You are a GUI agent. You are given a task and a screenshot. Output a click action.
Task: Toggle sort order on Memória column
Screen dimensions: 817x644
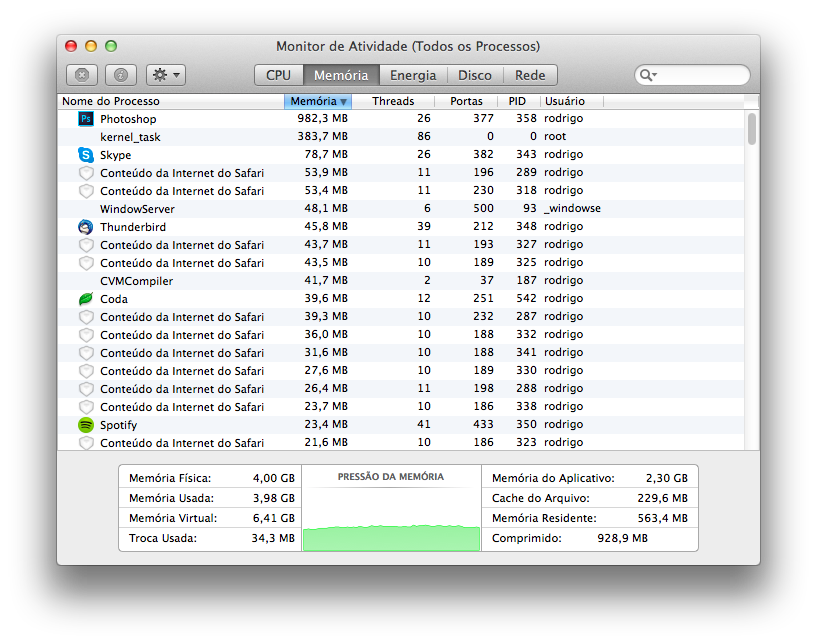pyautogui.click(x=318, y=101)
